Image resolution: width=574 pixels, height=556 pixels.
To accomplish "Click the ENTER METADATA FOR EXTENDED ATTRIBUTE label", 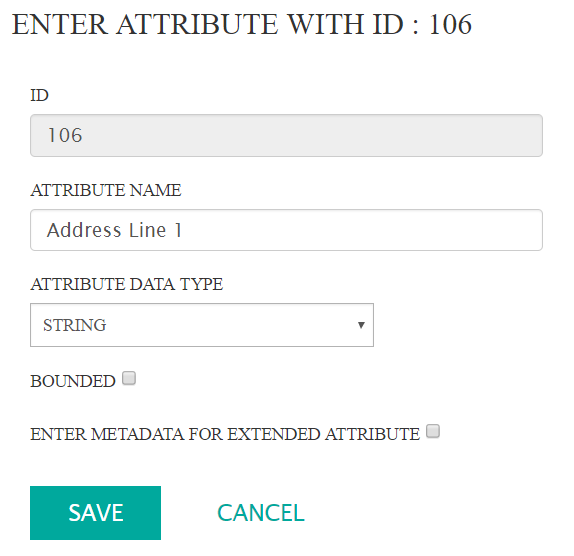I will (225, 434).
